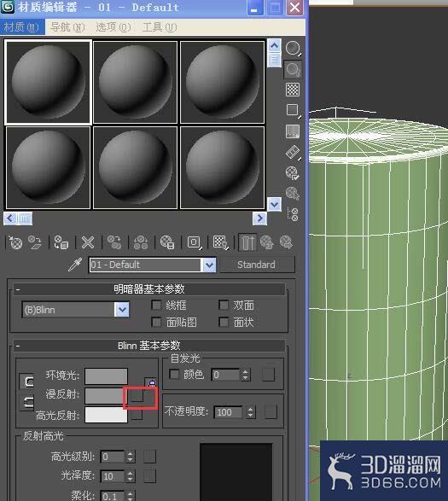Enable the 线框 (wire) checkbox
This screenshot has height=501, width=448.
point(156,306)
